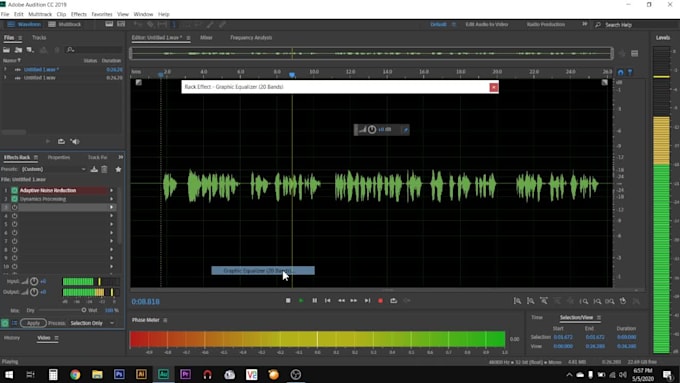This screenshot has height=383, width=680.
Task: Toggle power button of effect slot 6
Action: [14, 232]
